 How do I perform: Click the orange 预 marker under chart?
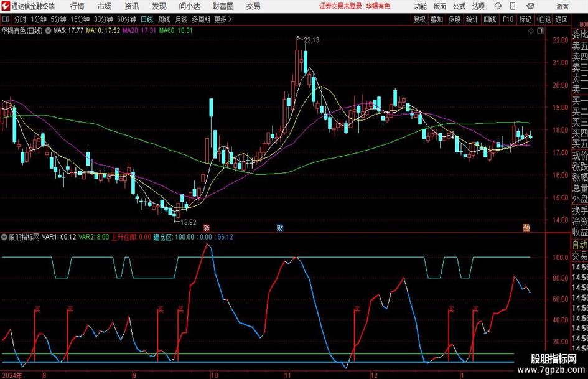point(526,227)
